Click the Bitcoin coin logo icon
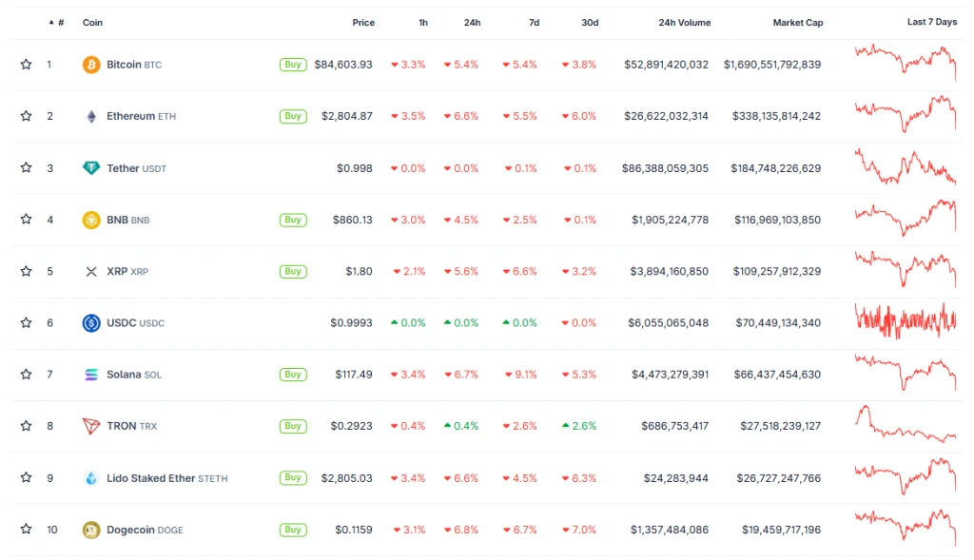The height and width of the screenshot is (560, 974). coord(91,65)
